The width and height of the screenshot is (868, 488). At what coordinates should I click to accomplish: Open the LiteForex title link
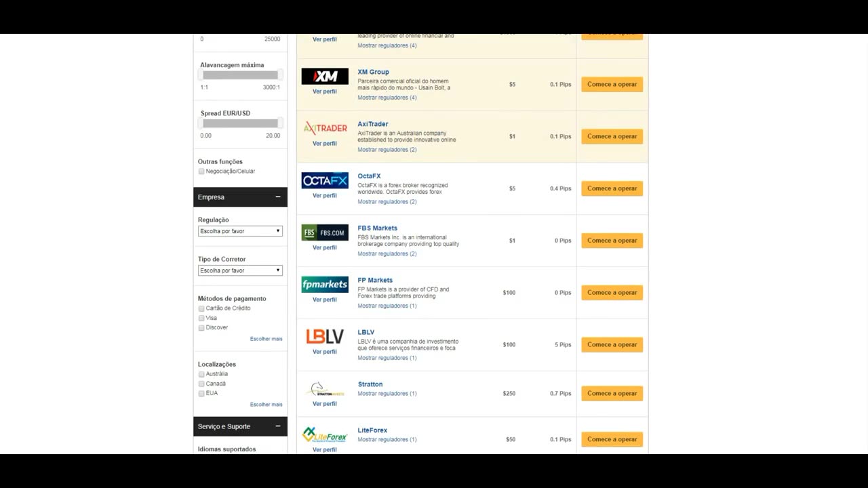(373, 430)
